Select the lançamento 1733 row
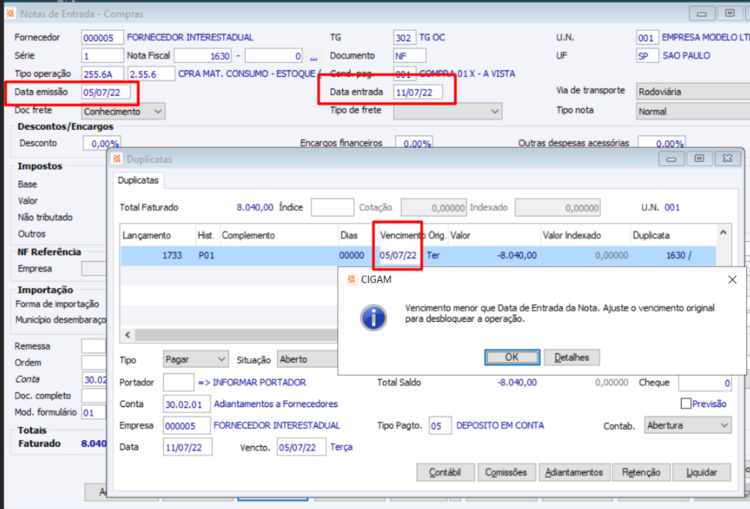This screenshot has width=750, height=509. click(418, 255)
